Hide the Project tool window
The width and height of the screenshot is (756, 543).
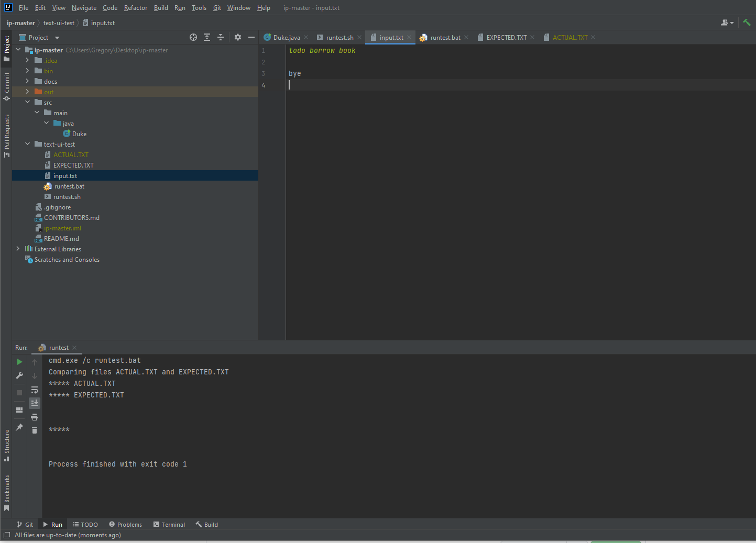click(x=251, y=37)
